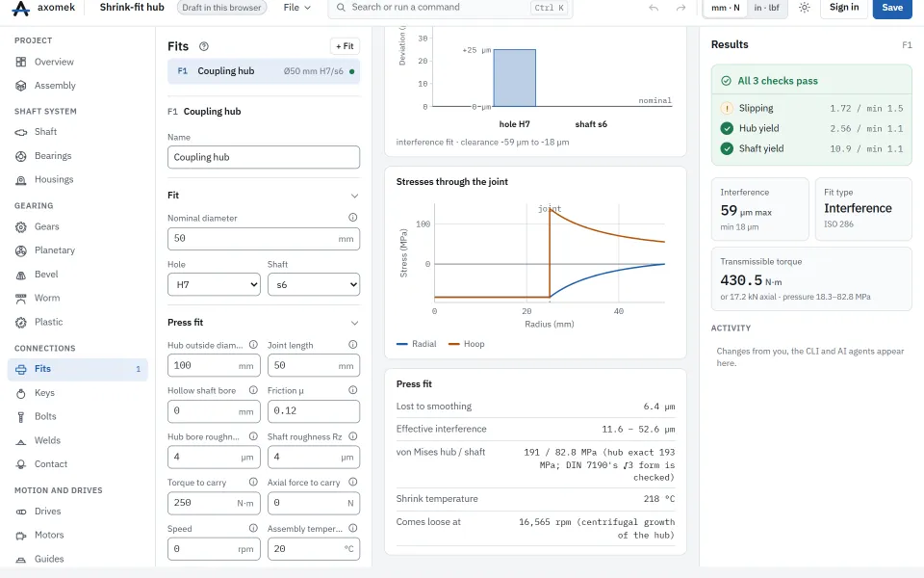924x578 pixels.
Task: Show info for Friction µ
Action: [x=353, y=390]
